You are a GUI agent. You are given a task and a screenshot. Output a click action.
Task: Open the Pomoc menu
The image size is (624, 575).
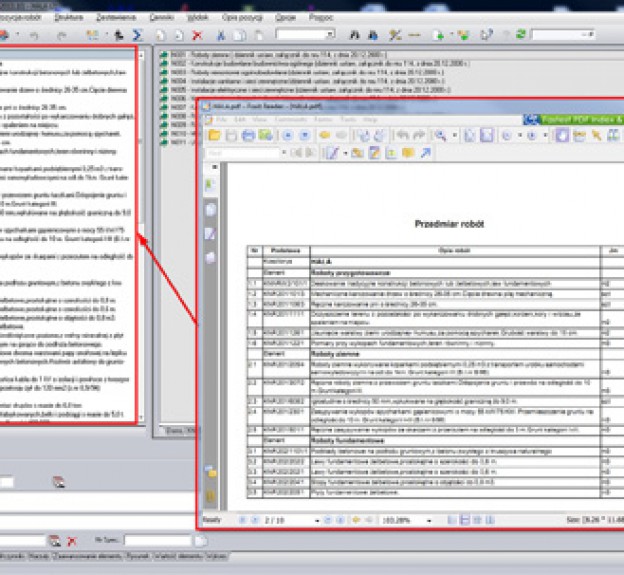point(321,18)
